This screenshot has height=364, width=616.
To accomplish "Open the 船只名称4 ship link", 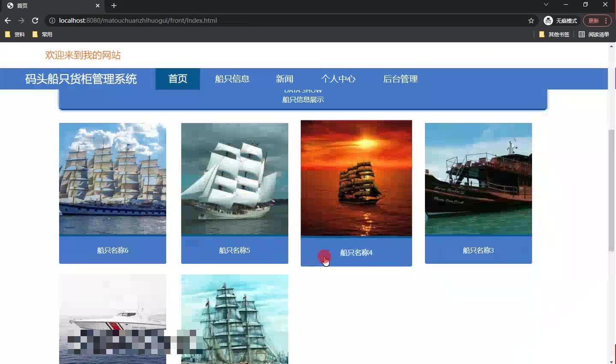I will click(356, 253).
